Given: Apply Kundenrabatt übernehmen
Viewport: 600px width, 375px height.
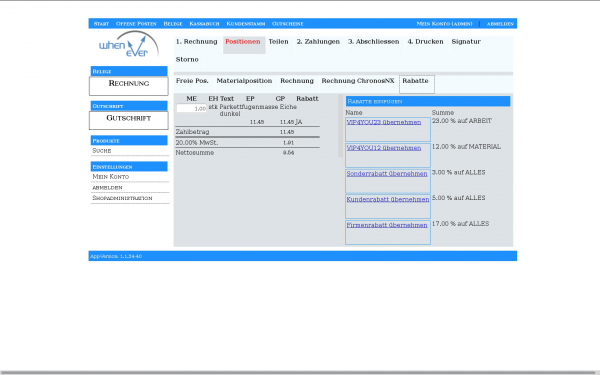Looking at the screenshot, I should pyautogui.click(x=388, y=199).
